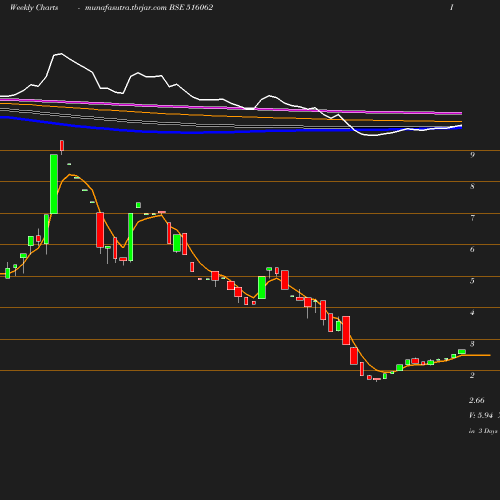Click the highest peak of the white indicator line
Viewport: 500px width, 500px height.
61,53
